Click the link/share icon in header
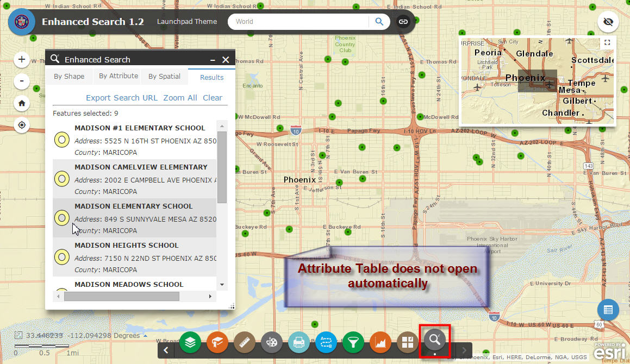The width and height of the screenshot is (630, 364). [403, 22]
